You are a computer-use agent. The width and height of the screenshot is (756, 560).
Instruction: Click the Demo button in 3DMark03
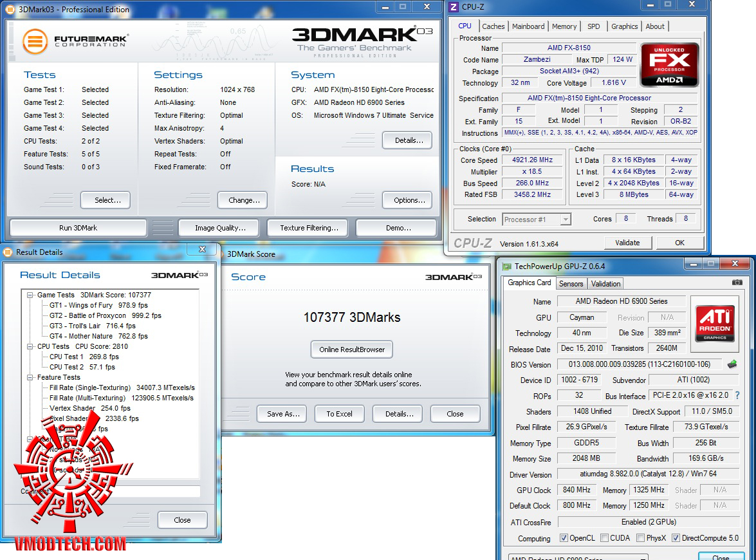[398, 228]
